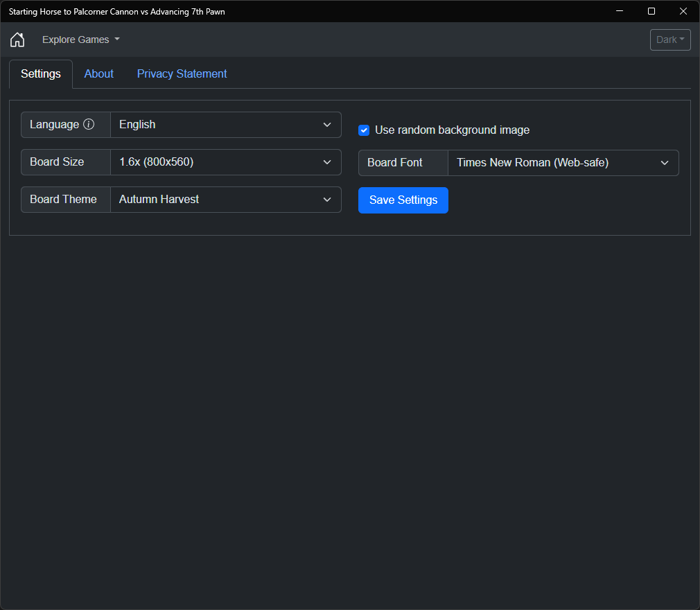This screenshot has width=700, height=610.
Task: Open the Privacy Statement tab
Action: pyautogui.click(x=182, y=73)
